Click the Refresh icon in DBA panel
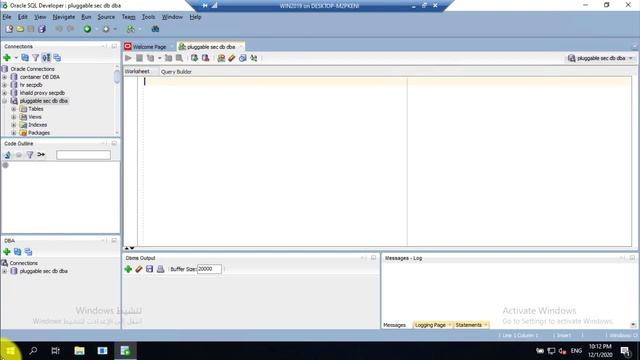Image resolution: width=640 pixels, height=360 pixels. click(x=17, y=252)
